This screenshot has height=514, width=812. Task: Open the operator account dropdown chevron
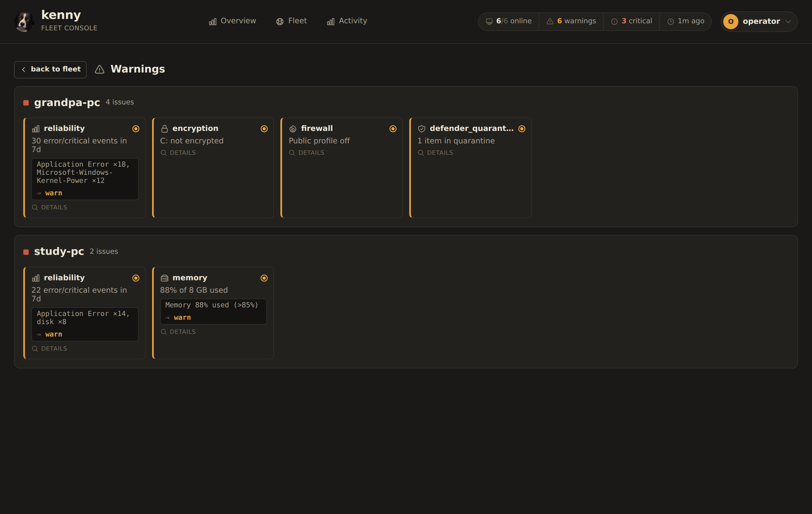(x=788, y=22)
